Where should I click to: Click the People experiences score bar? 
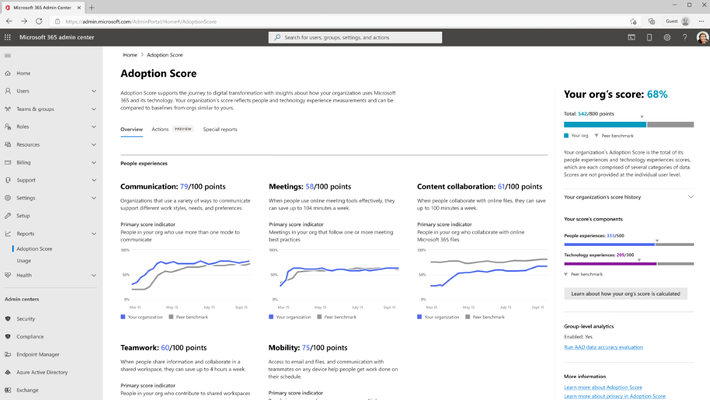(x=628, y=245)
